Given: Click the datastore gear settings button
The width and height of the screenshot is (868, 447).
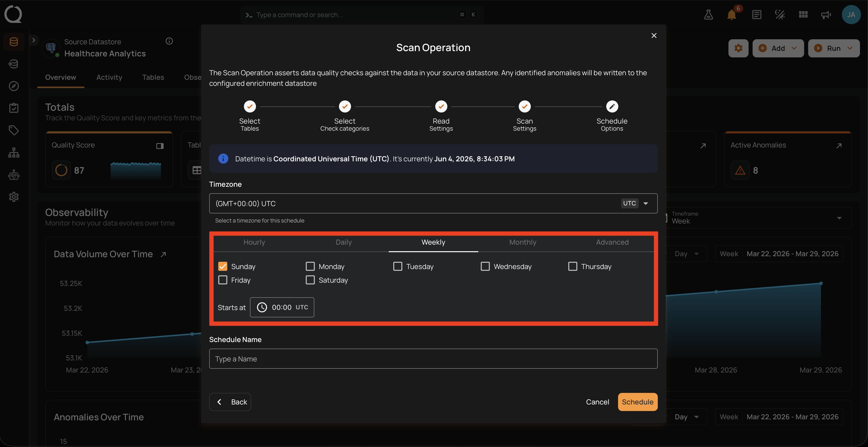Looking at the screenshot, I should [x=738, y=48].
